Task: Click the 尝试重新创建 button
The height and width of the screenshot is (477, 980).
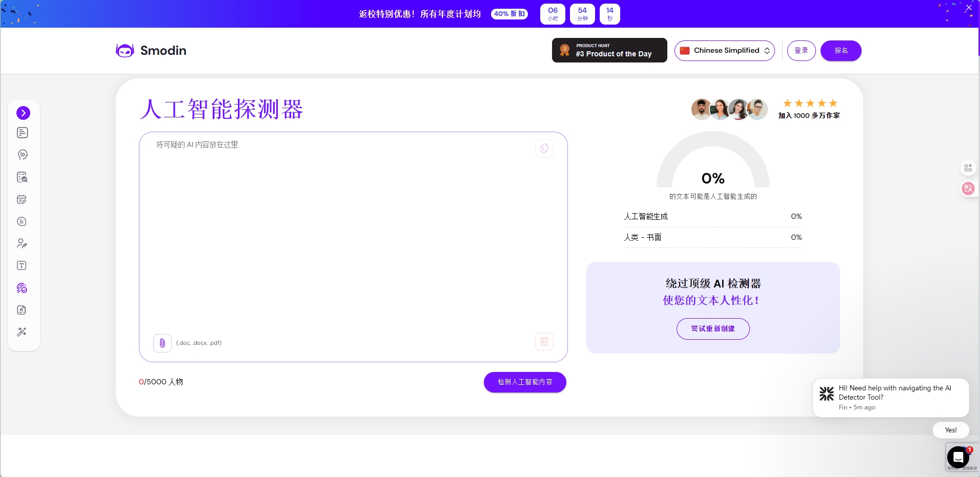Action: click(x=712, y=329)
